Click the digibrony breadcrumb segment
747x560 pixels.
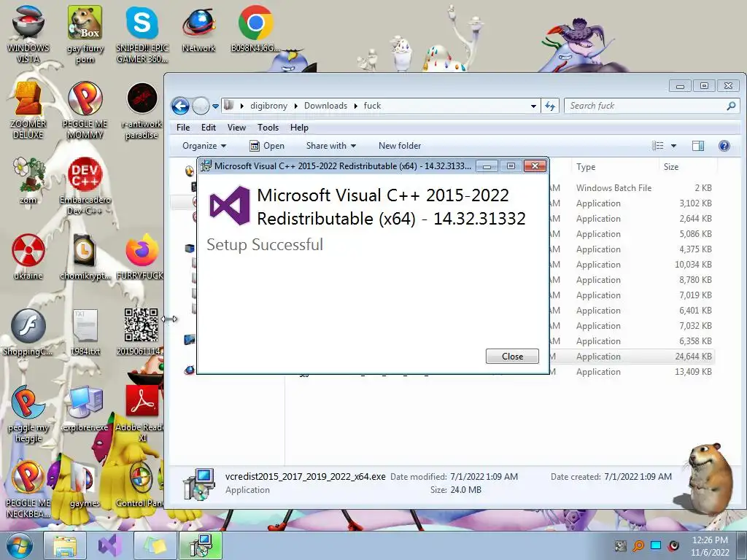pos(268,106)
